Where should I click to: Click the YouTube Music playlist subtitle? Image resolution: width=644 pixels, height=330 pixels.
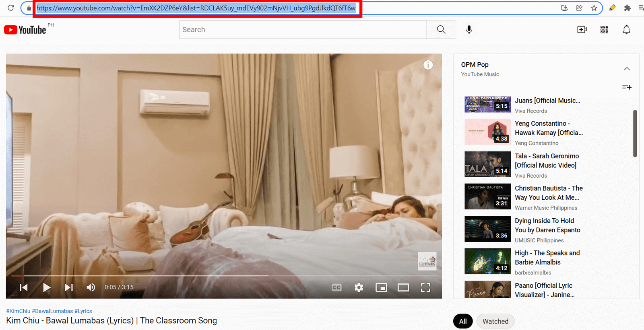(480, 74)
